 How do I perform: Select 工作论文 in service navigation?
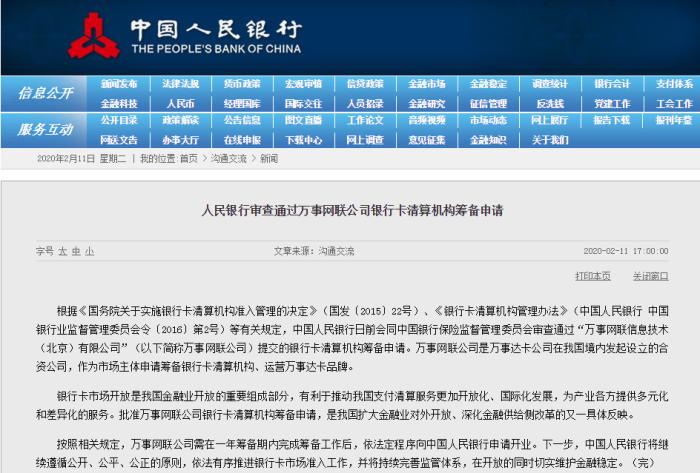[x=365, y=120]
